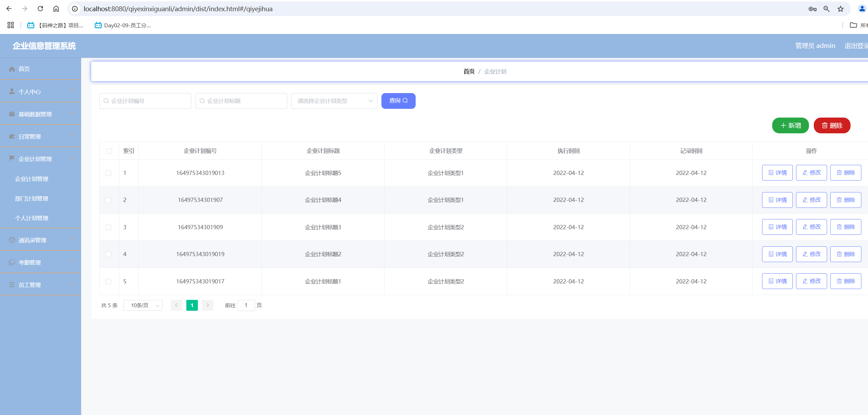Toggle the select-all checkbox in table header
868x415 pixels.
click(x=109, y=151)
